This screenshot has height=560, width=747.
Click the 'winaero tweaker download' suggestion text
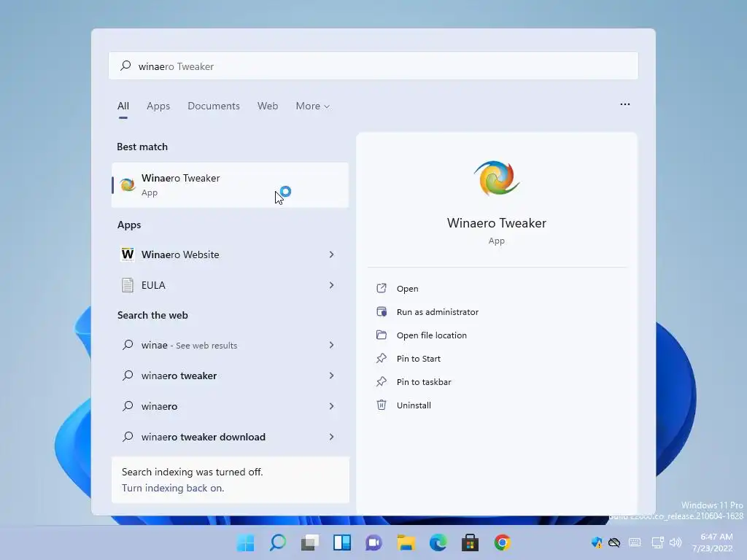click(204, 437)
